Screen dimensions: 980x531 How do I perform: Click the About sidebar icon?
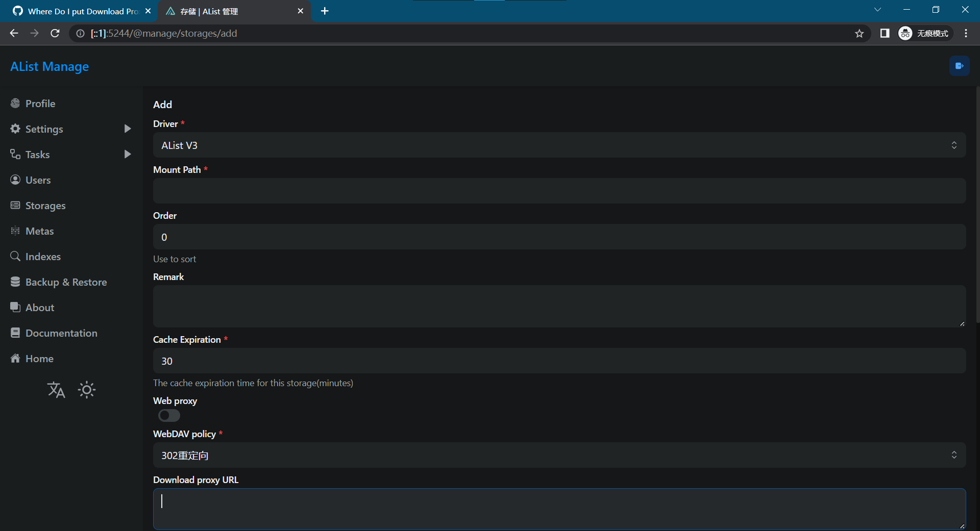pos(15,307)
